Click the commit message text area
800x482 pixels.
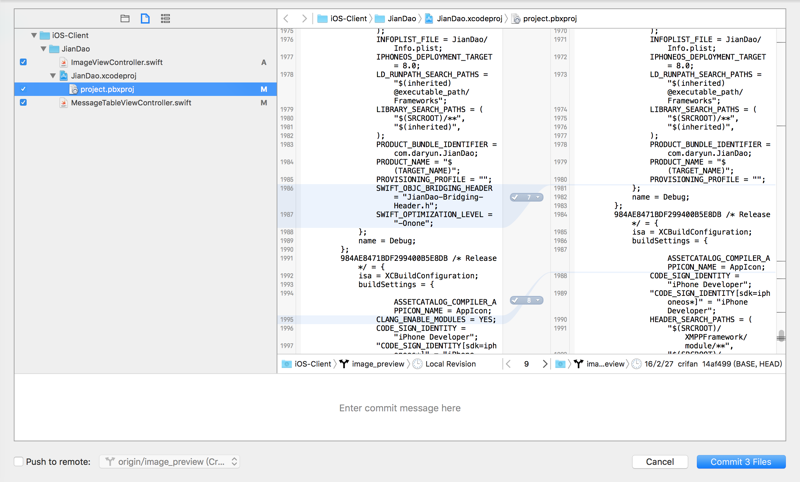point(400,408)
